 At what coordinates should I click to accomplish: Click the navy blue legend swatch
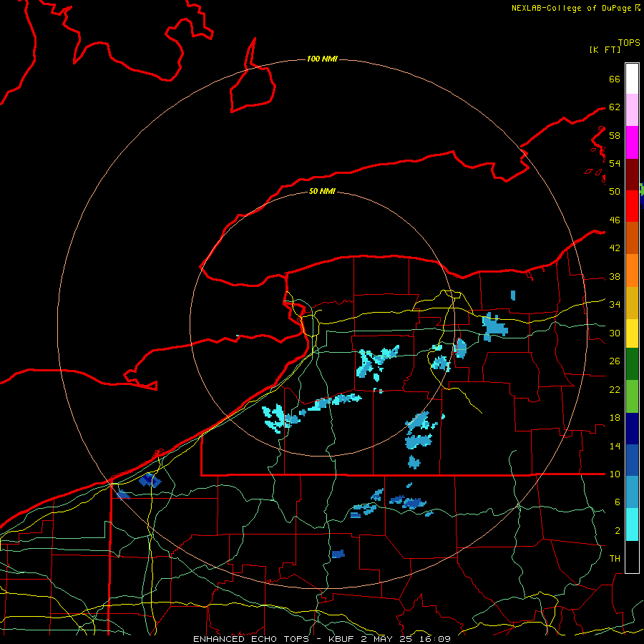pyautogui.click(x=632, y=429)
